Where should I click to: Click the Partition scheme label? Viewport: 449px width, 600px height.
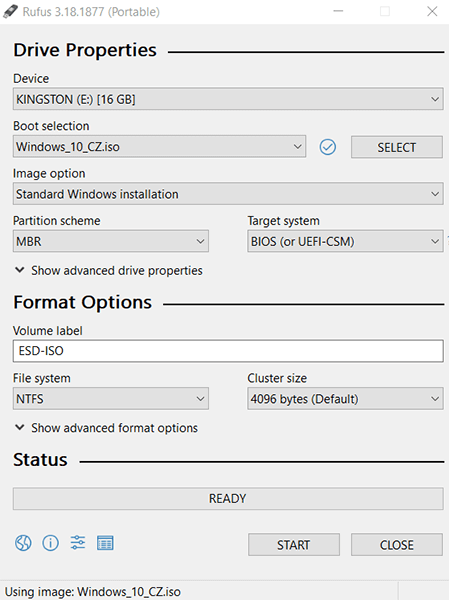coord(57,221)
